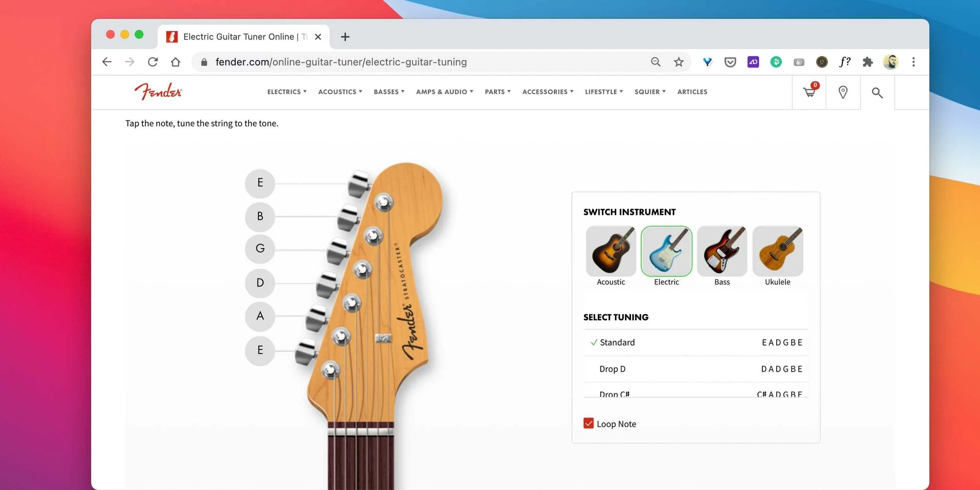
Task: Reload the page
Action: pyautogui.click(x=152, y=62)
